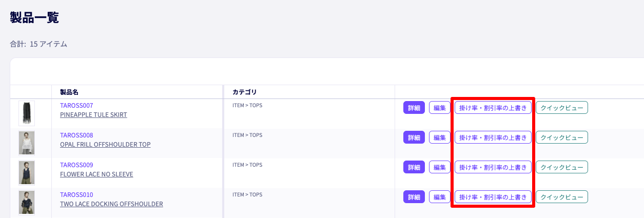This screenshot has width=644, height=218.
Task: Open PINEAPPLE TULE SKIRT product link
Action: [x=93, y=115]
